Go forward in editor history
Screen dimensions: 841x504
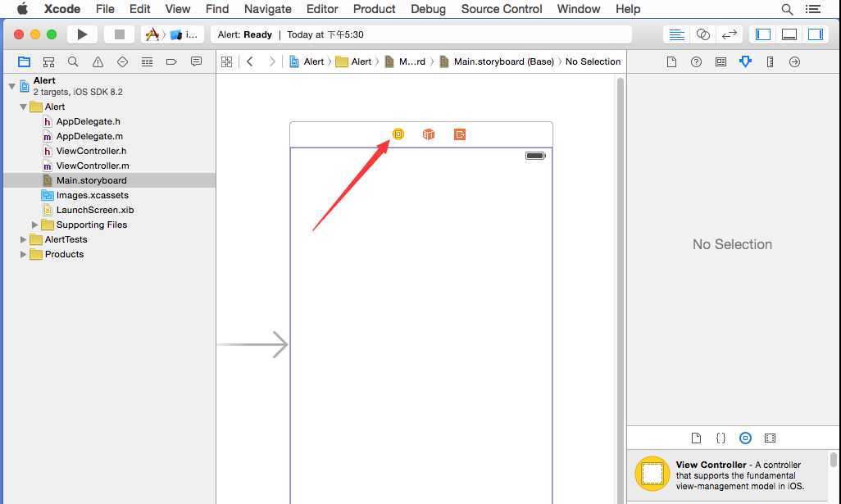[272, 61]
